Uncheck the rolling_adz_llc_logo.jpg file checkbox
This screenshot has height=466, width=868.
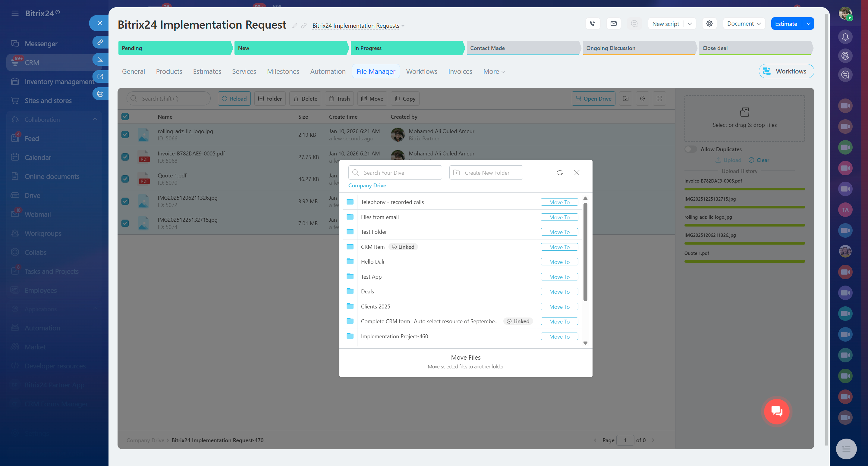click(125, 135)
